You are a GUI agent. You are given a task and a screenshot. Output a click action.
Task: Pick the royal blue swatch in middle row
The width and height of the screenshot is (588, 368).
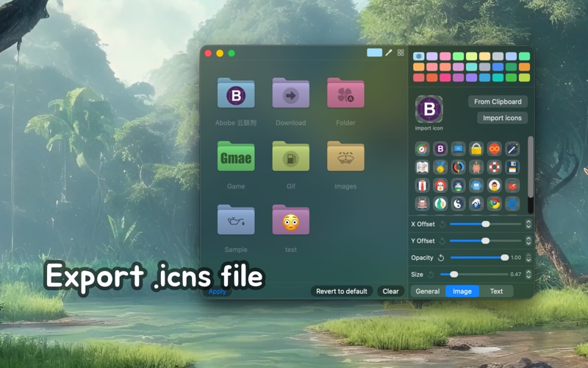tap(498, 67)
